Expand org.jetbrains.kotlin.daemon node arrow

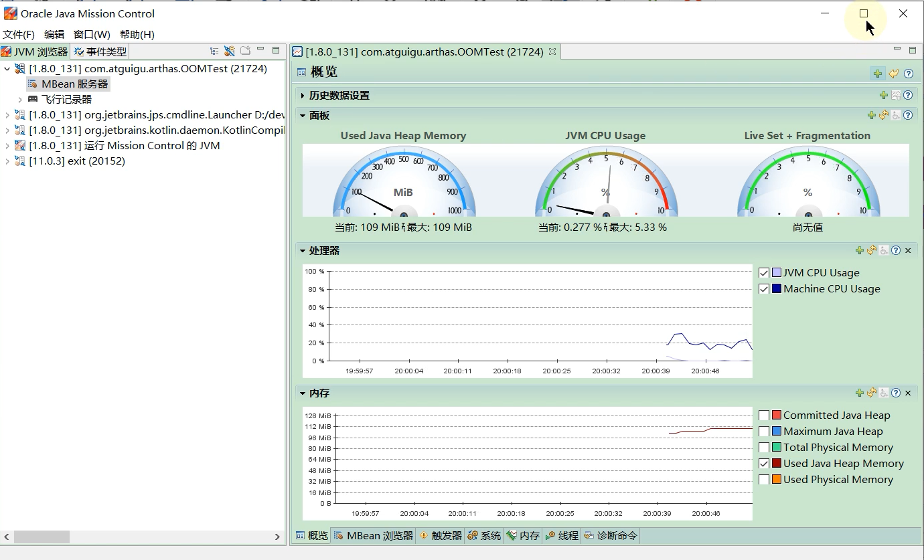point(7,130)
